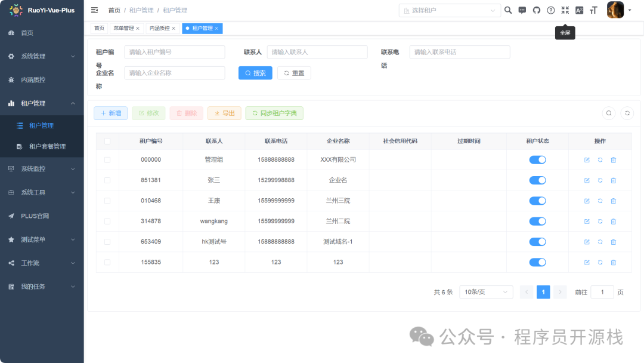Open the GitHub repository icon
The height and width of the screenshot is (363, 644).
click(537, 10)
